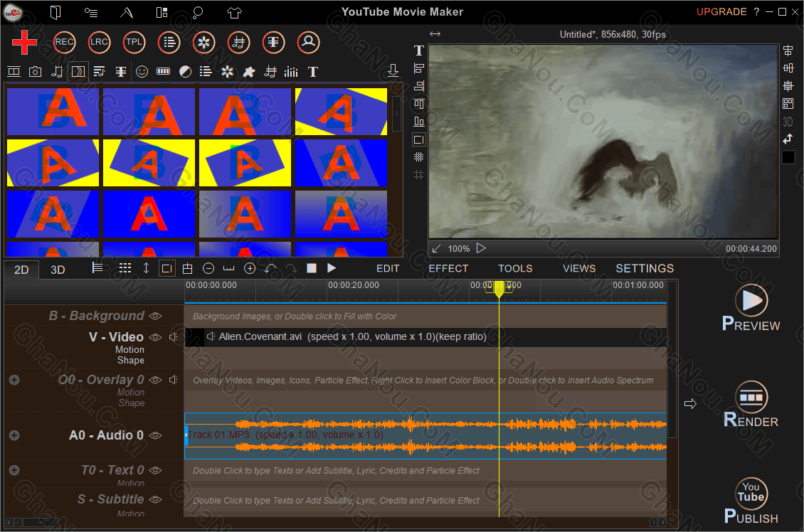804x532 pixels.
Task: Open the EFFECT menu
Action: coord(448,269)
